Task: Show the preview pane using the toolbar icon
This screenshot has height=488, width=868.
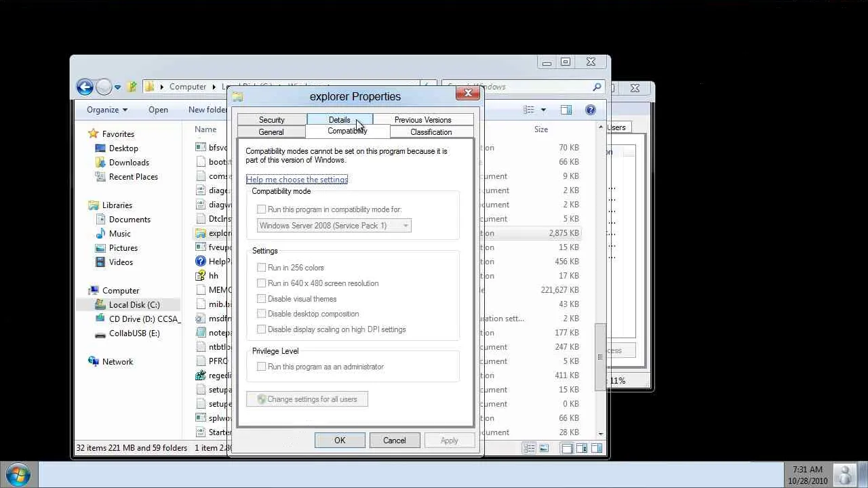Action: (566, 110)
